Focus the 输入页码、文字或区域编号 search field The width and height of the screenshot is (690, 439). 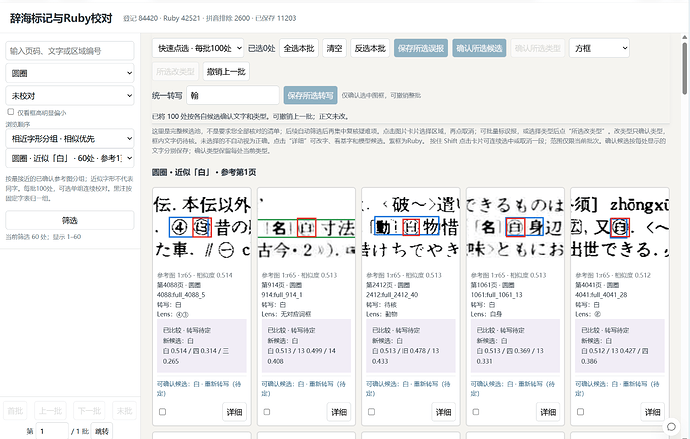pos(70,51)
